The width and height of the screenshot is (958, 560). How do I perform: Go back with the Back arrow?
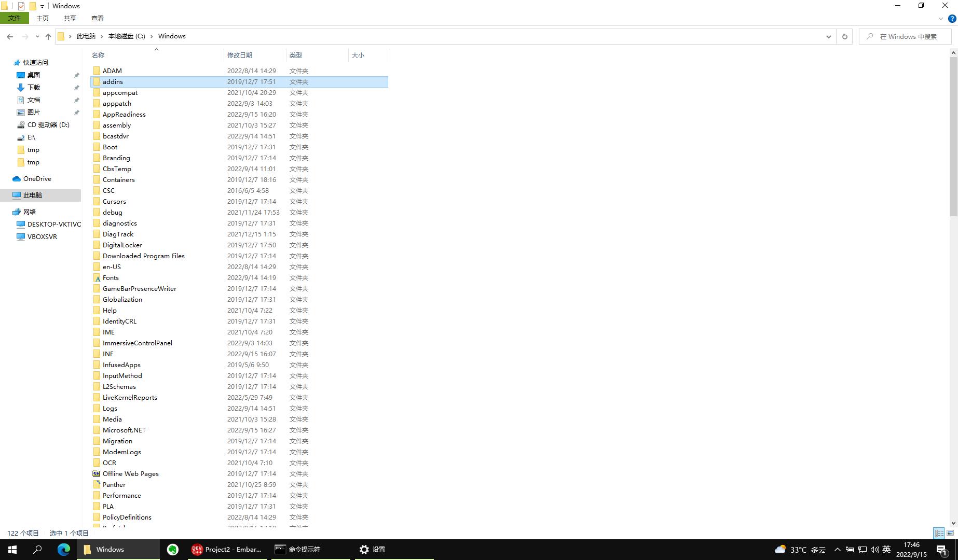pos(10,36)
